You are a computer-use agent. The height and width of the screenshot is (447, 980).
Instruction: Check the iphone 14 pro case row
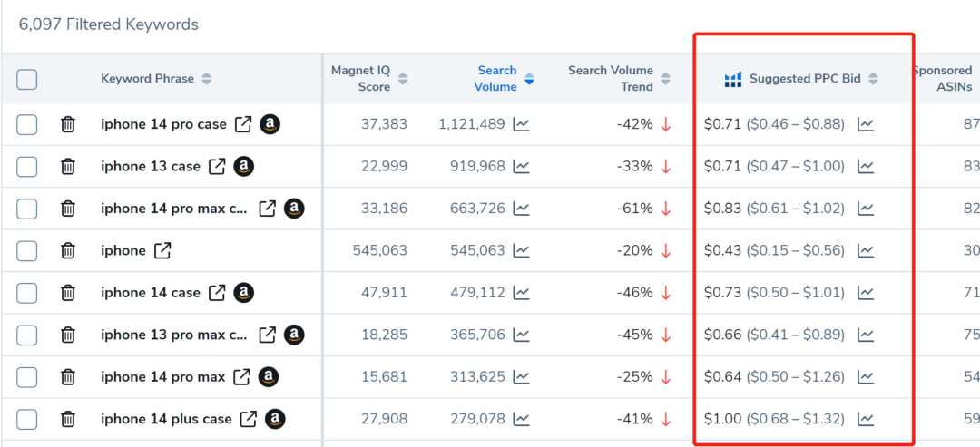point(27,124)
